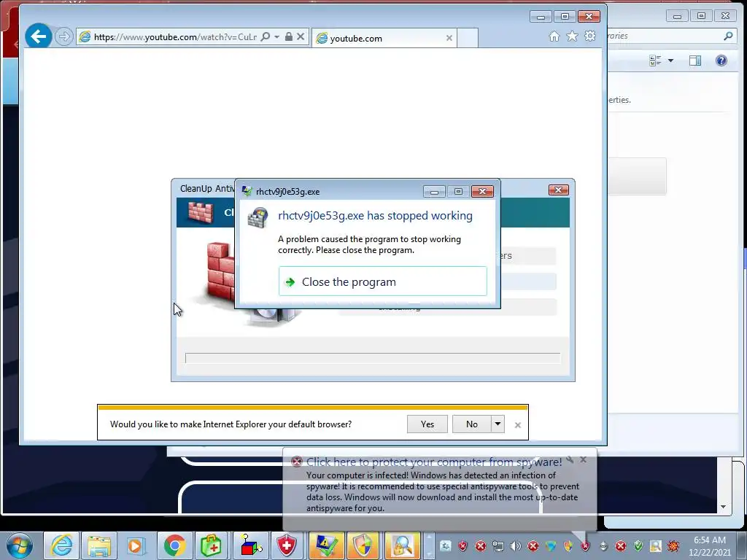Select the youtube.com browser tab
The image size is (747, 560).
[384, 38]
